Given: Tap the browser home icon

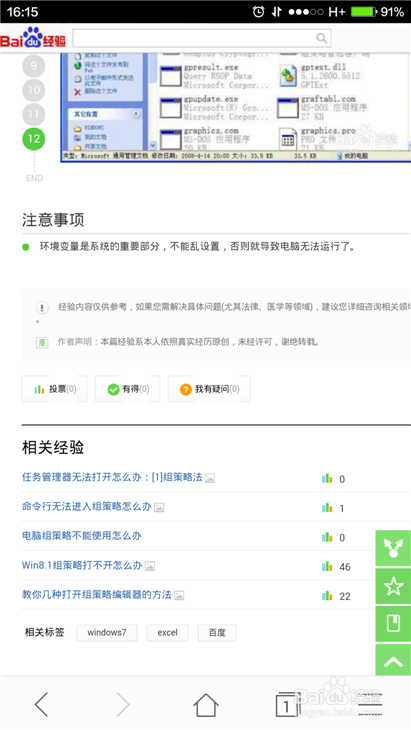Looking at the screenshot, I should (206, 704).
